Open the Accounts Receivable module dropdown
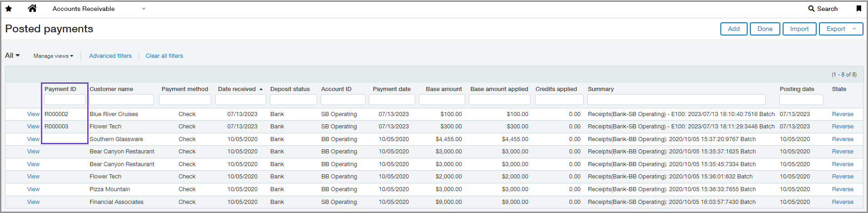 click(144, 9)
